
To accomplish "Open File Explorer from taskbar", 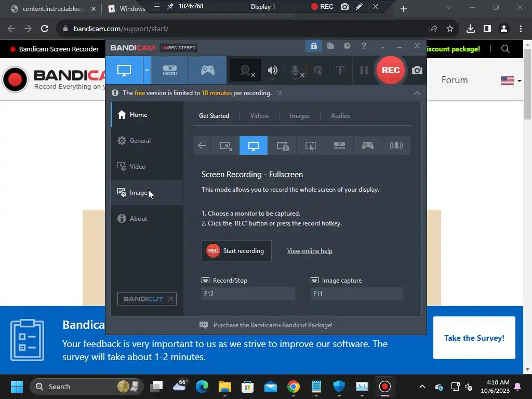I will (x=224, y=387).
